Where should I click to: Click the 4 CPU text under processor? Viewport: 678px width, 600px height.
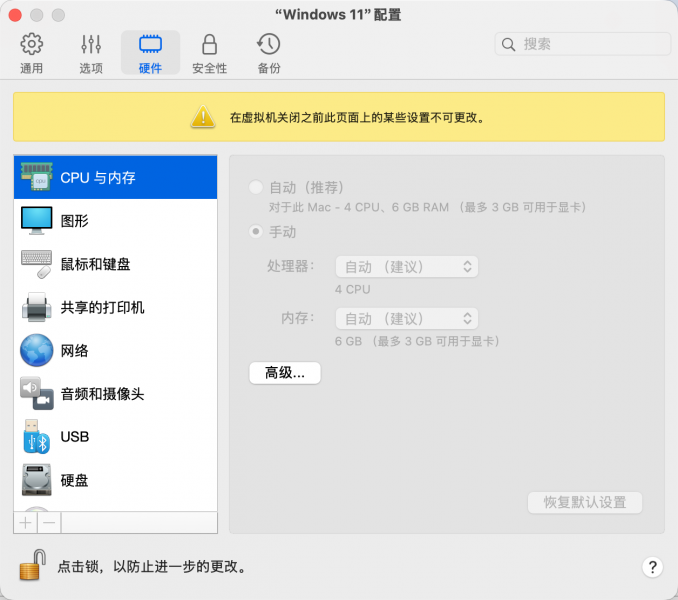(352, 289)
